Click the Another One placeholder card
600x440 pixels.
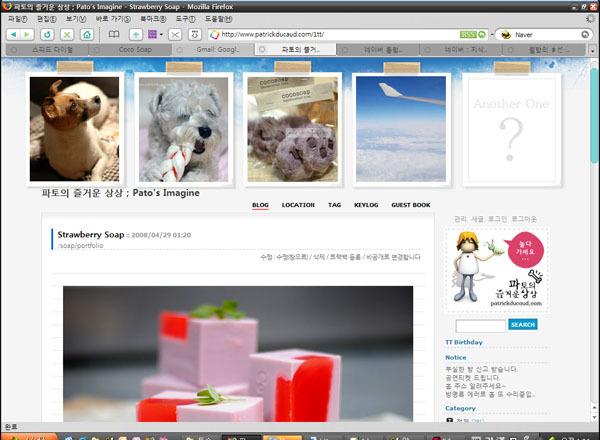click(512, 130)
